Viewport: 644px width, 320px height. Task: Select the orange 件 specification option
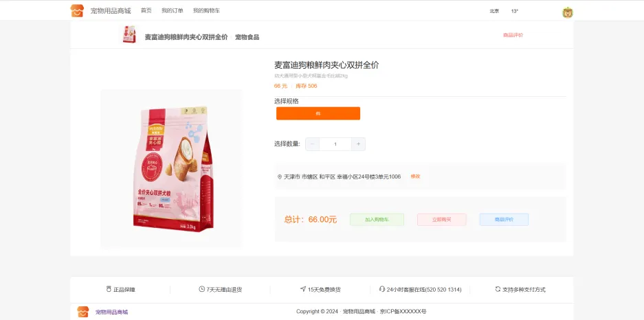tap(318, 113)
